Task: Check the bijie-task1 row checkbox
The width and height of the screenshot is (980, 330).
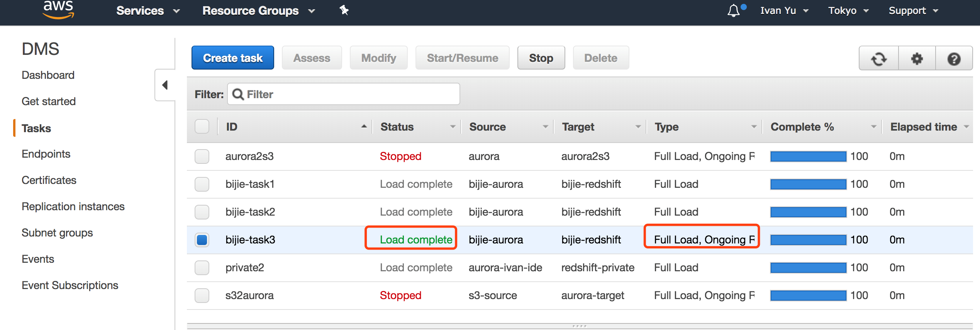Action: tap(202, 184)
